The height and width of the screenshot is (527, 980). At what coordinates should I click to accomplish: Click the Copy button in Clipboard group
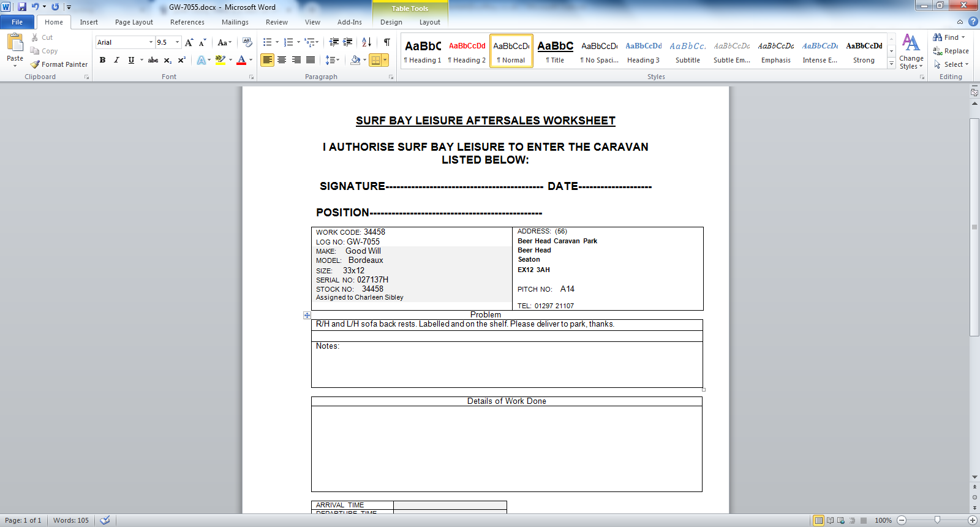(x=44, y=51)
